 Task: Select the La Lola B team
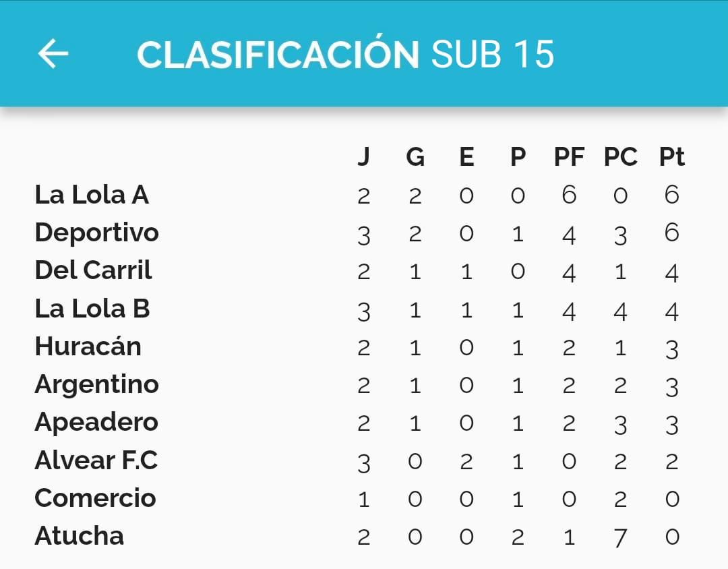92,308
